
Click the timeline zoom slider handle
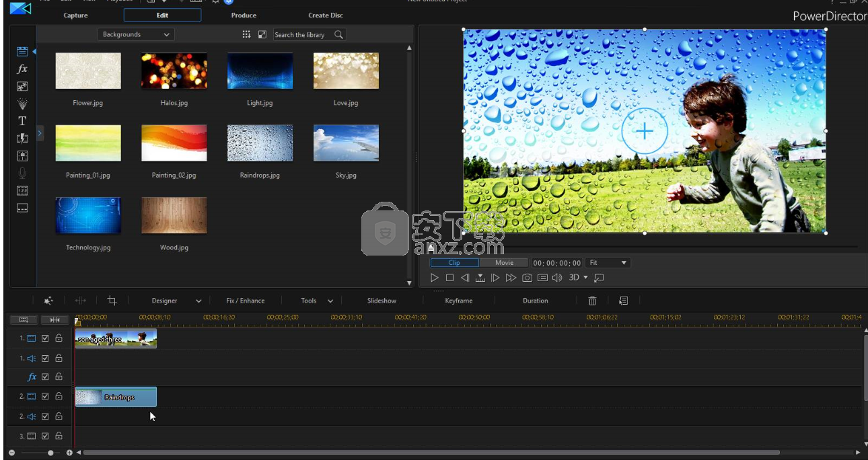pos(50,453)
